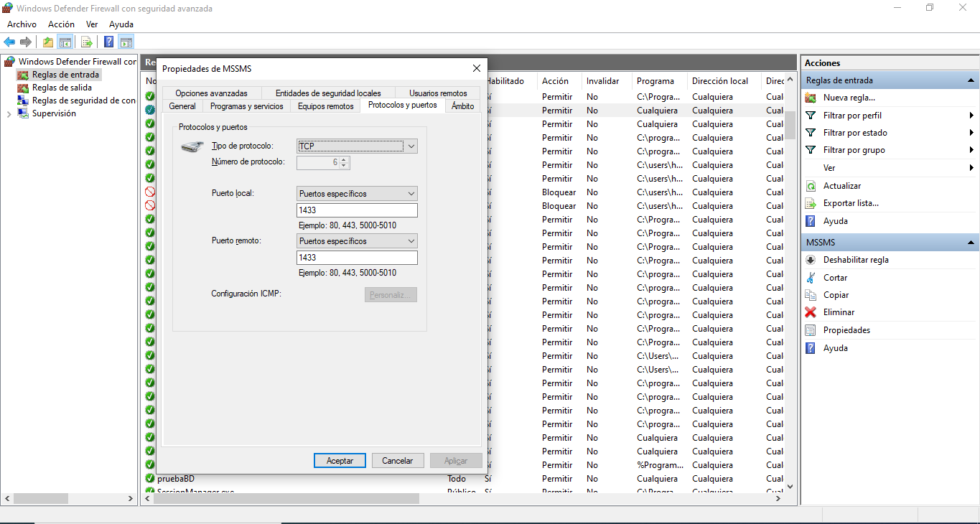
Task: Click the Copiar action icon
Action: pyautogui.click(x=811, y=295)
